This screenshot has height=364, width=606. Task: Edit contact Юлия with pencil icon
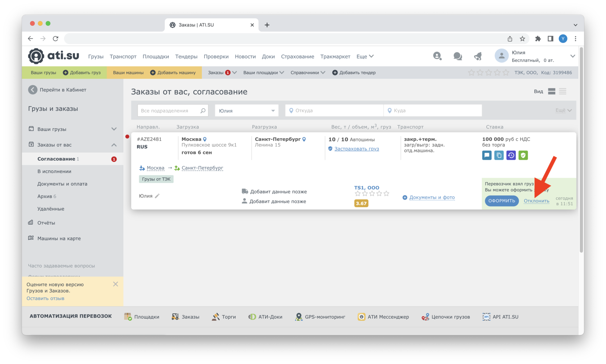point(157,196)
